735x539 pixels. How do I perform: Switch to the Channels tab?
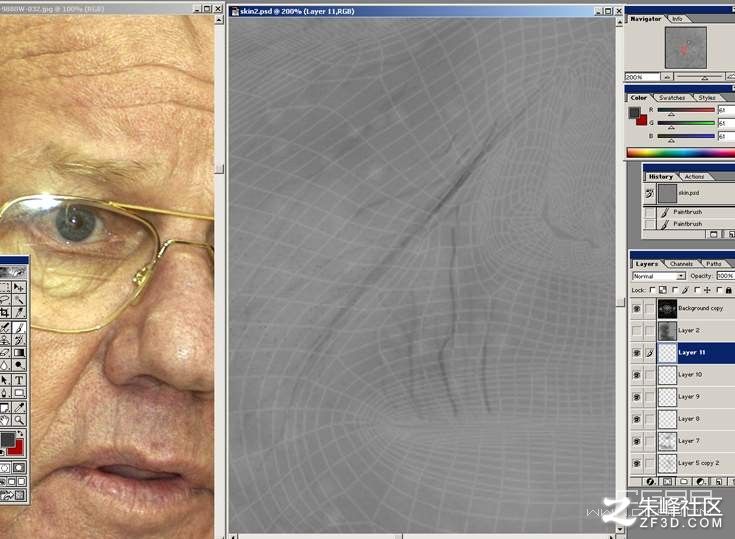coord(681,264)
